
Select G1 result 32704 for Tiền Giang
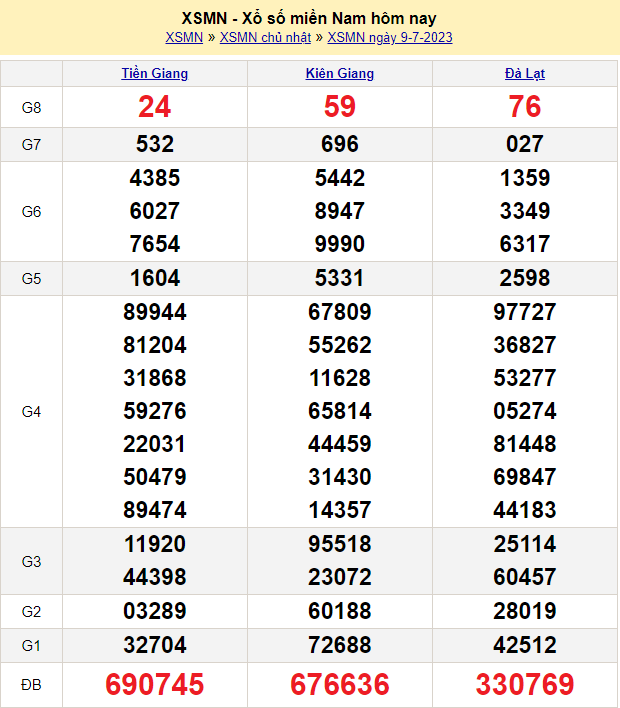pyautogui.click(x=155, y=644)
